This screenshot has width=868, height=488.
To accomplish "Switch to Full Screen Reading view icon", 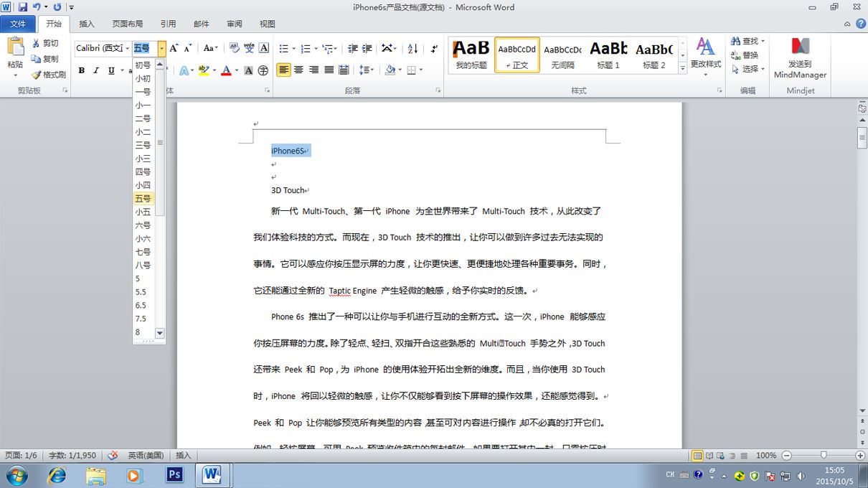I will click(709, 455).
